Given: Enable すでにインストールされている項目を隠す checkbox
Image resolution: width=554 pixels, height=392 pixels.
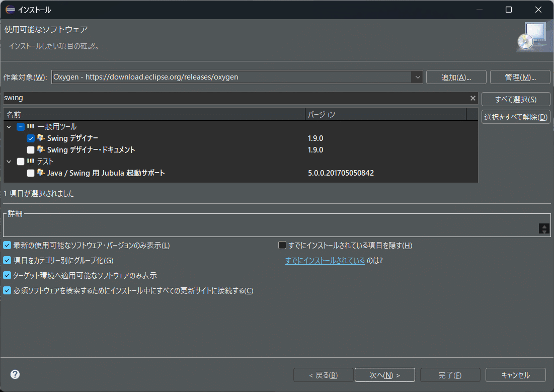Looking at the screenshot, I should click(282, 245).
